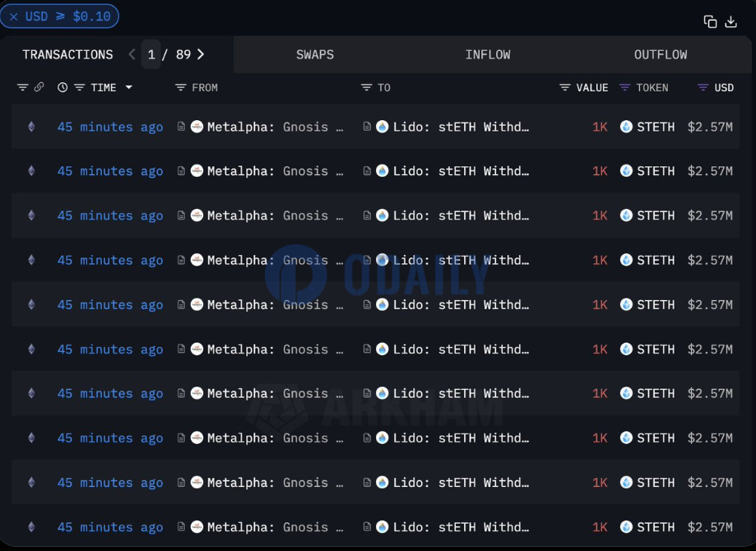Open Lido: stETH recipient in the last row
The image size is (756, 551).
pyautogui.click(x=461, y=527)
